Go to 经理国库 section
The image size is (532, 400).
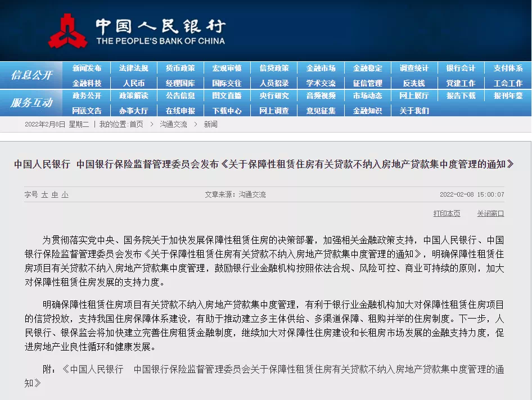pyautogui.click(x=181, y=83)
